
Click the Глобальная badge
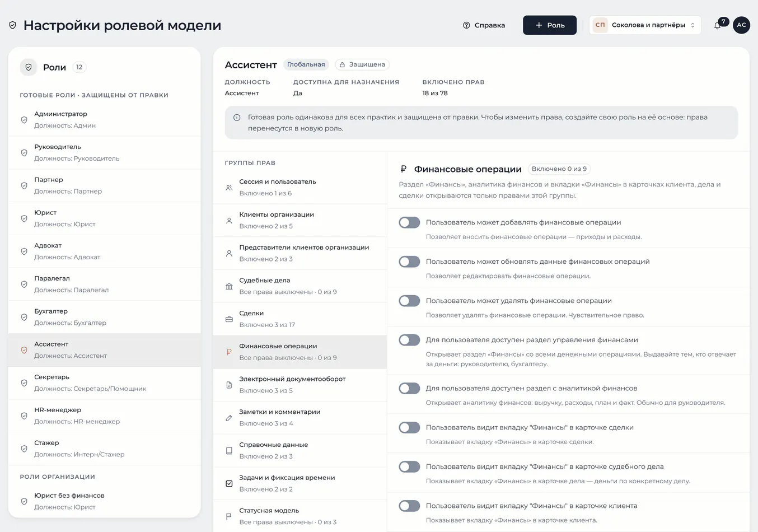click(x=306, y=64)
